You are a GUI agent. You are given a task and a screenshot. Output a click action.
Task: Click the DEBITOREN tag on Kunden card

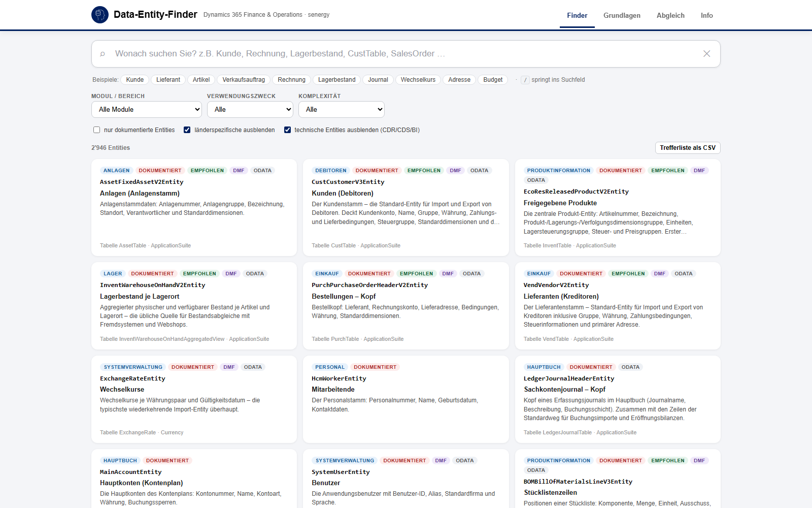pos(331,171)
